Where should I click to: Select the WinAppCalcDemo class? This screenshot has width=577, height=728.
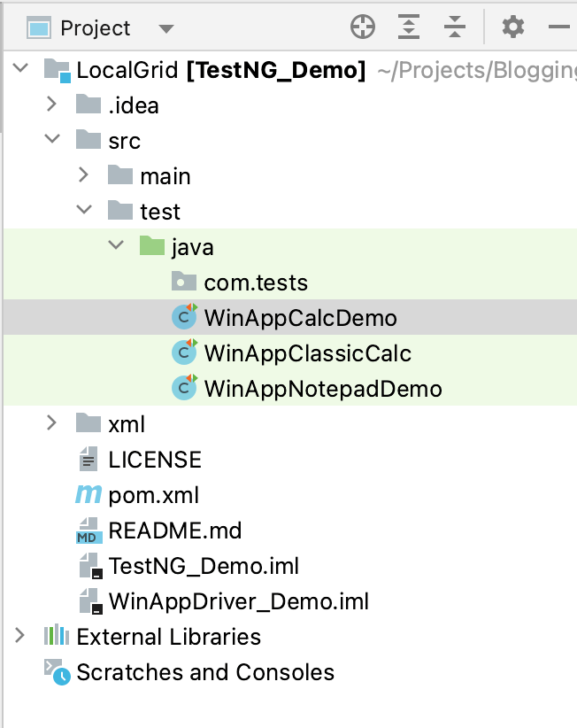point(301,319)
